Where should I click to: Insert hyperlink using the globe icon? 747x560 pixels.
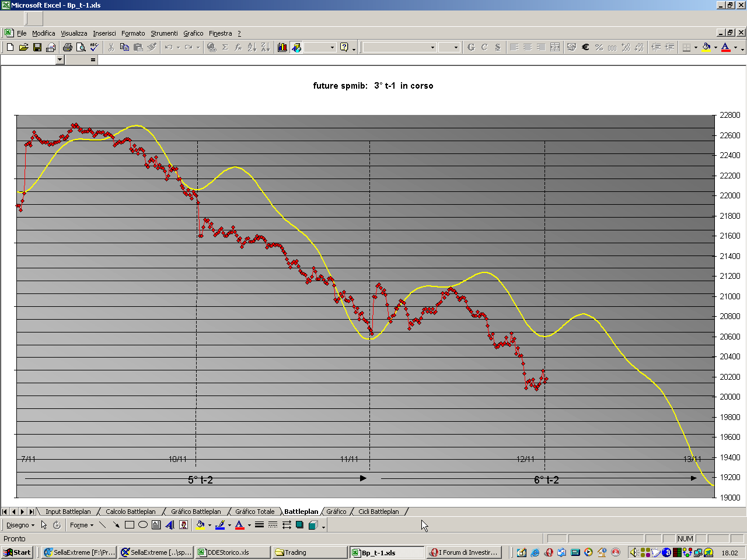click(x=211, y=47)
